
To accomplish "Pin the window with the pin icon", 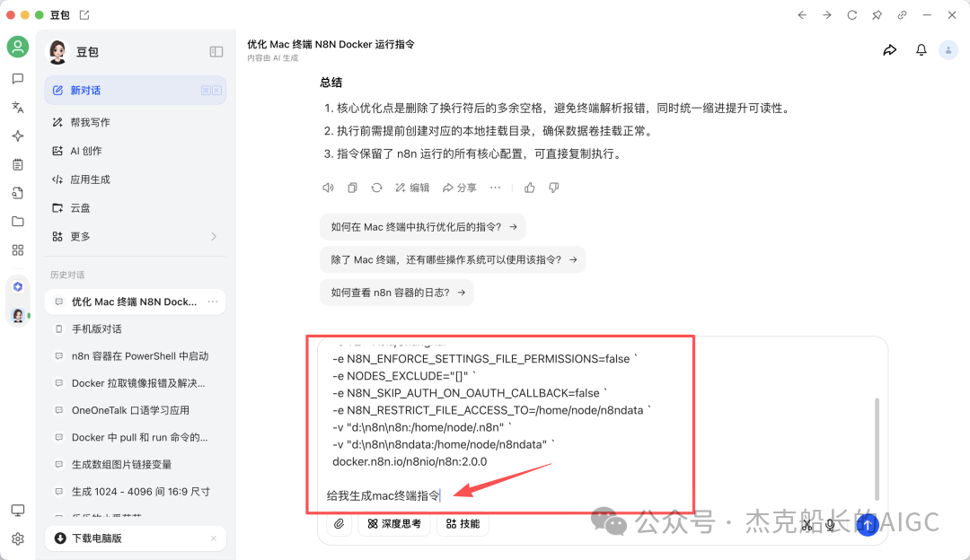I will 877,15.
